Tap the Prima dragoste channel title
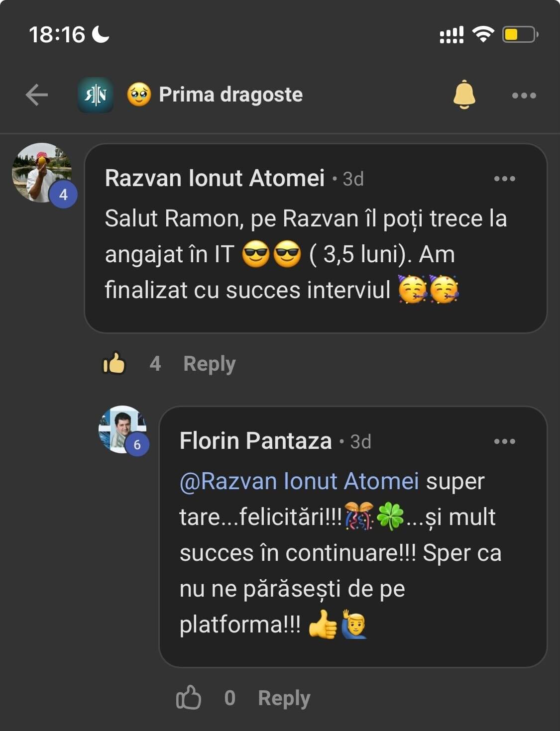 tap(230, 95)
